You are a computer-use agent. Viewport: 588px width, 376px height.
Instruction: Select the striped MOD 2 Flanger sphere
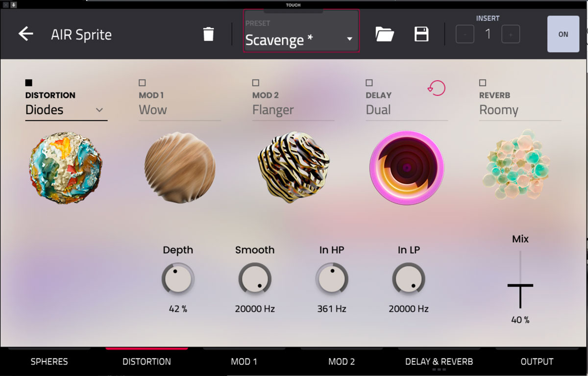294,167
